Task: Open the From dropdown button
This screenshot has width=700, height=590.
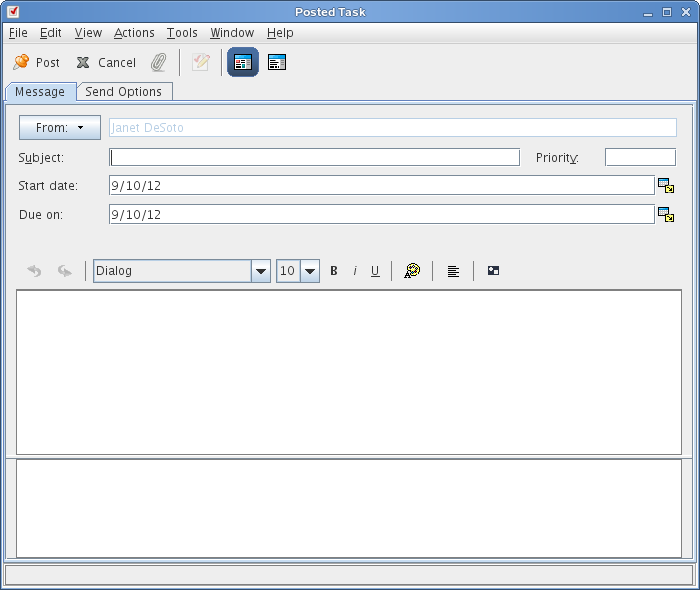Action: tap(60, 128)
